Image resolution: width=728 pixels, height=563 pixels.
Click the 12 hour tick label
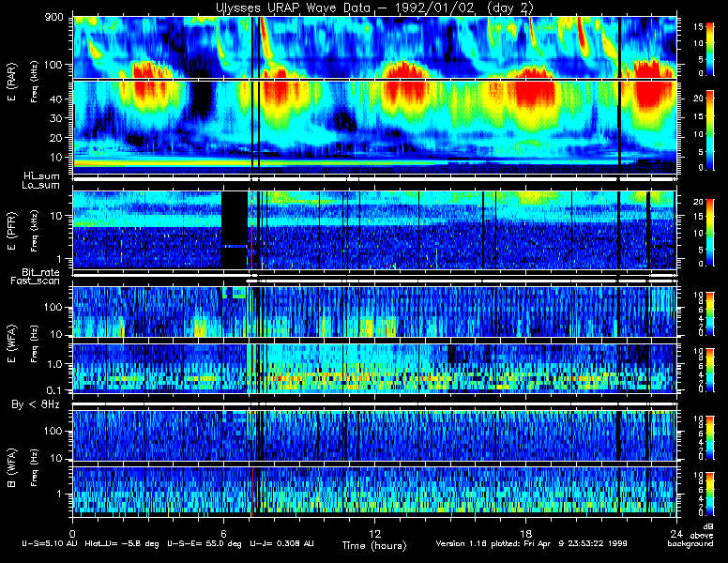374,533
